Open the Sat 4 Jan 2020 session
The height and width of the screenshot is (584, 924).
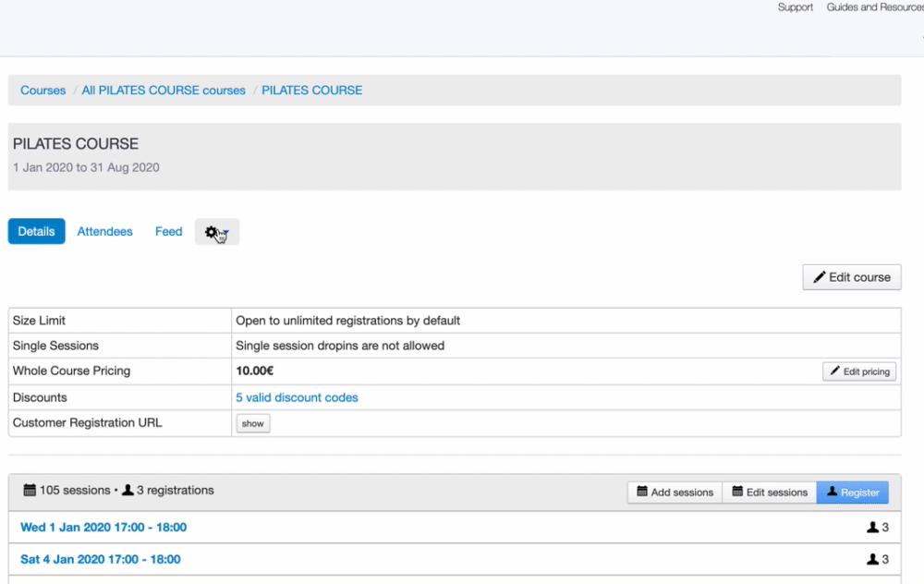click(x=101, y=559)
